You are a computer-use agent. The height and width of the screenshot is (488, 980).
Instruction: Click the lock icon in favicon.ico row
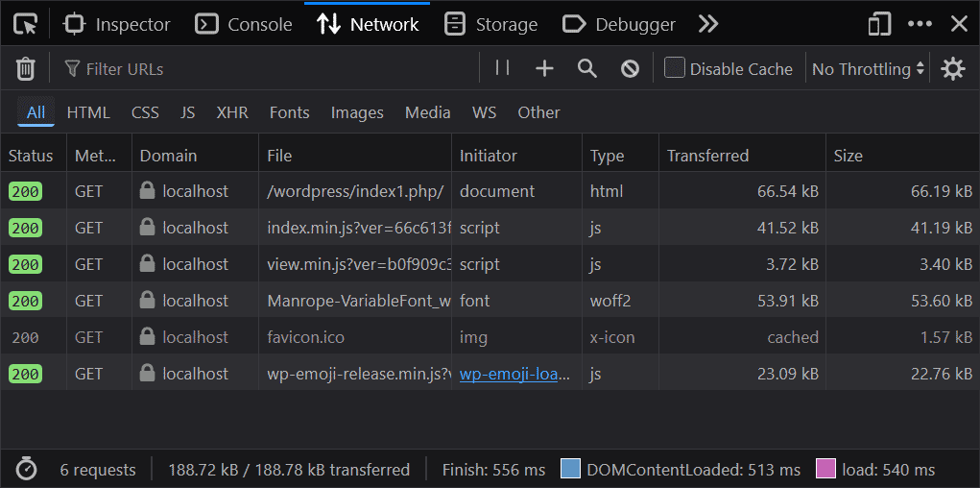click(148, 336)
